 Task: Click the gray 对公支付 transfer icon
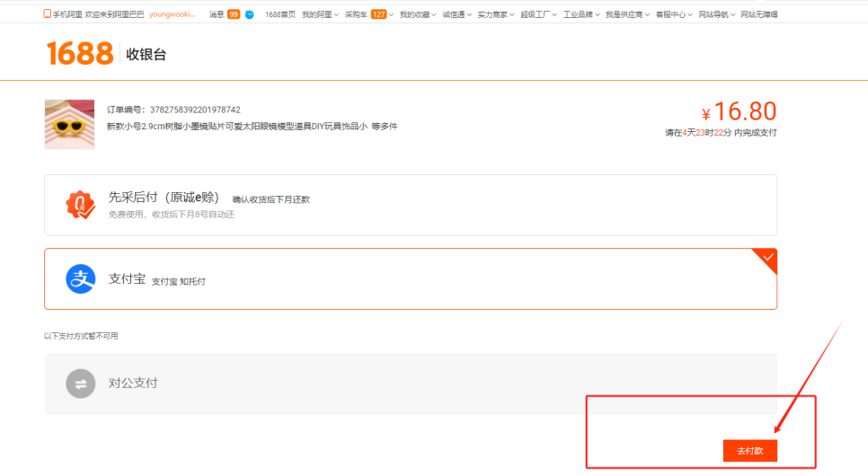(x=80, y=383)
